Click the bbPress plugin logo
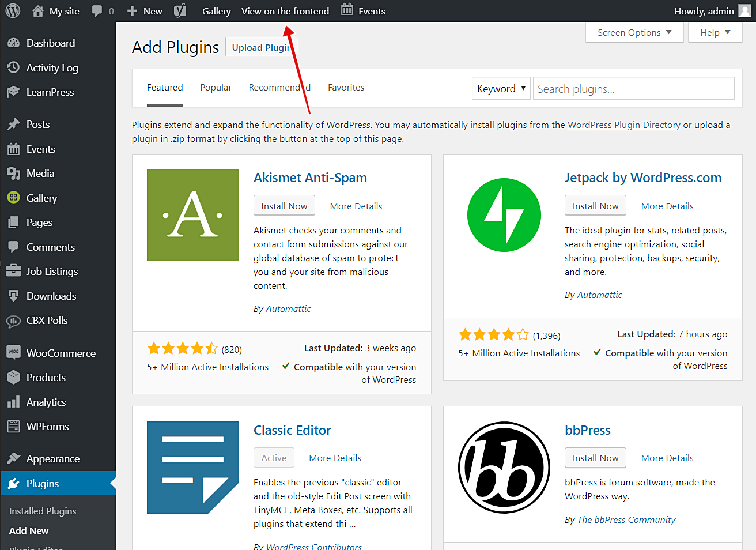Image resolution: width=756 pixels, height=550 pixels. click(504, 468)
